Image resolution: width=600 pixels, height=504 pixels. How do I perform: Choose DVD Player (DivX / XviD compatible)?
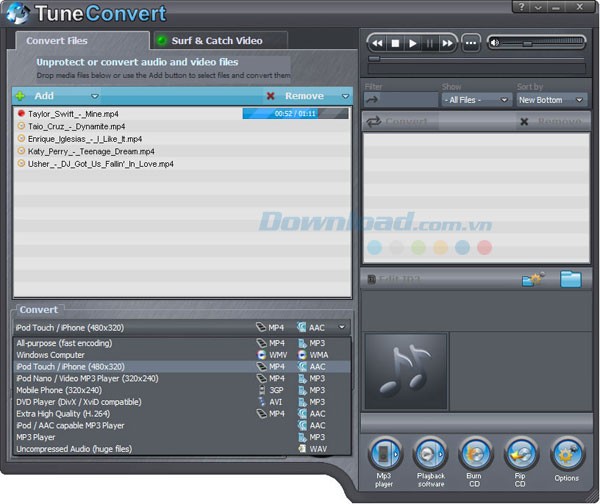(x=182, y=402)
